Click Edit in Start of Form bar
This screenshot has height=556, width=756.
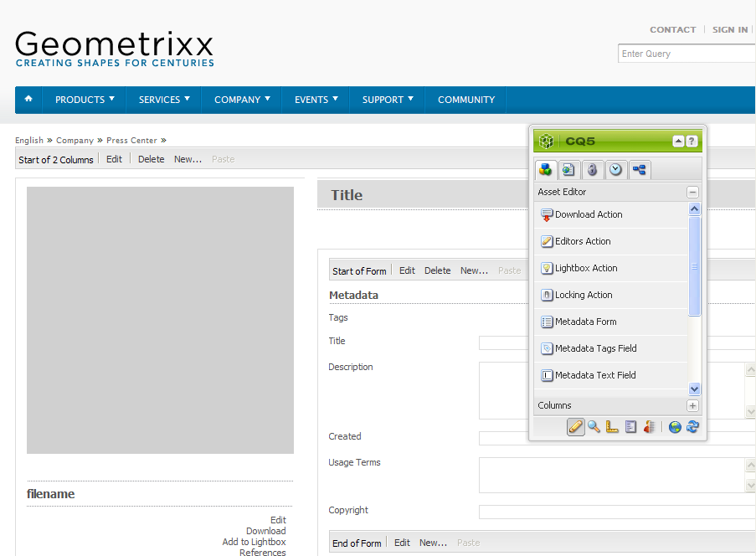point(407,271)
